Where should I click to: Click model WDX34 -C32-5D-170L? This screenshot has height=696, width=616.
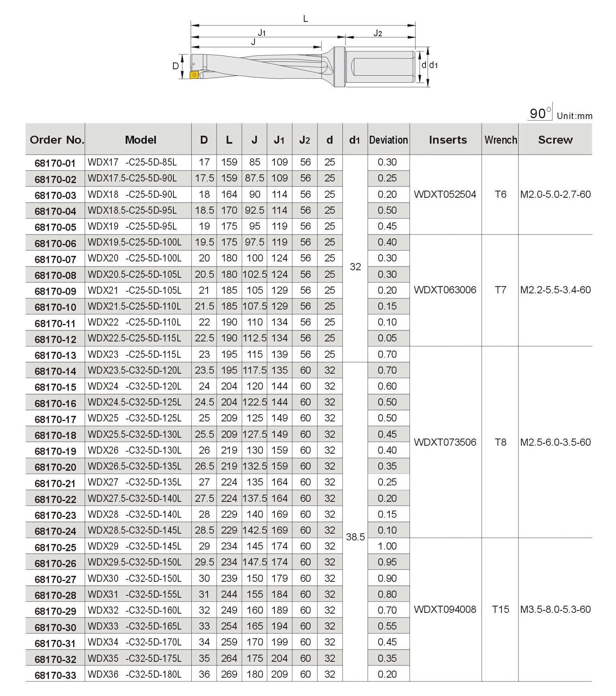(134, 642)
